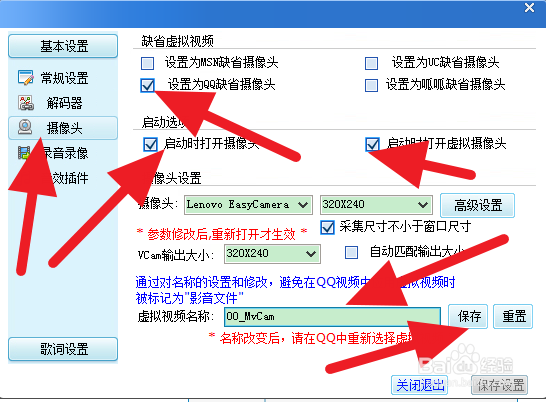
Task: Select 摄像头 menu entry
Action: [63, 128]
